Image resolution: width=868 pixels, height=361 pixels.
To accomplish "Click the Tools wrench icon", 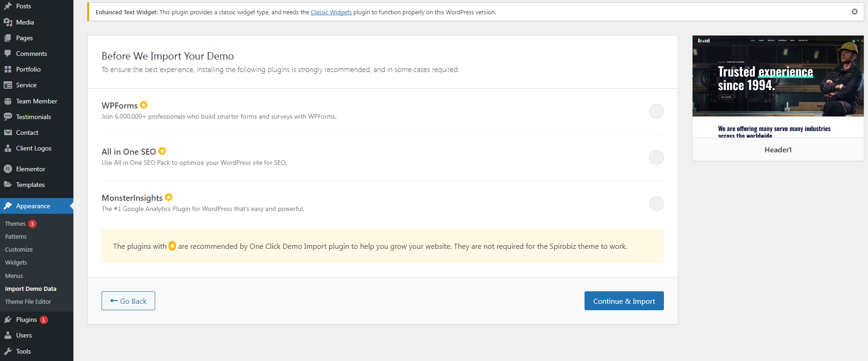I will click(8, 351).
